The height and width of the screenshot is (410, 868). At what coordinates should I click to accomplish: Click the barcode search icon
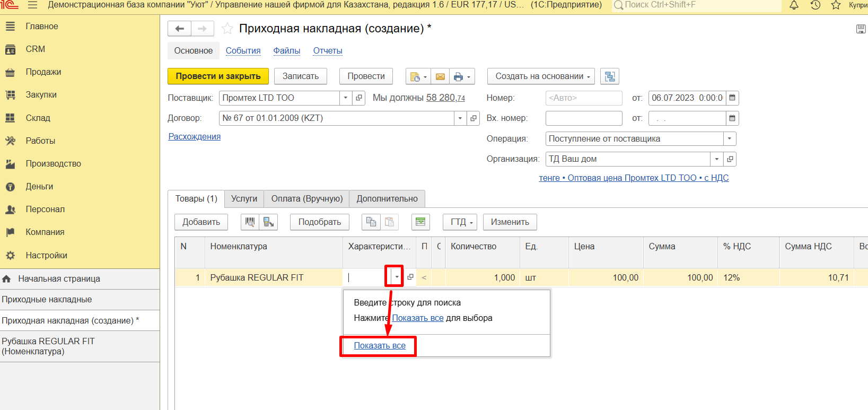(x=250, y=222)
